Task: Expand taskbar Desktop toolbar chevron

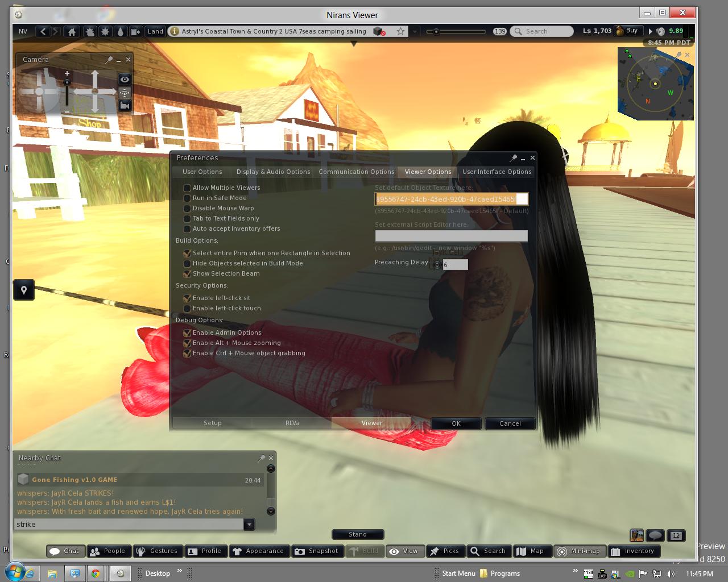Action: (x=180, y=571)
